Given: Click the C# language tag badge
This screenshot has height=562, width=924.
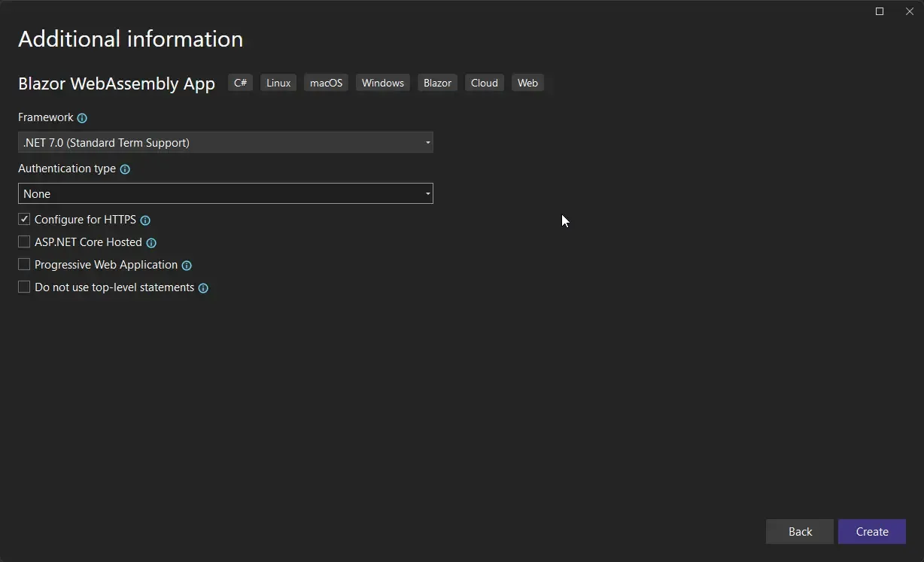Looking at the screenshot, I should (x=240, y=83).
